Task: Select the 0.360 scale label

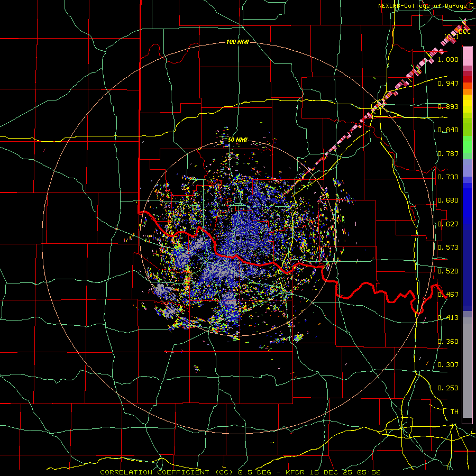Action: 448,342
